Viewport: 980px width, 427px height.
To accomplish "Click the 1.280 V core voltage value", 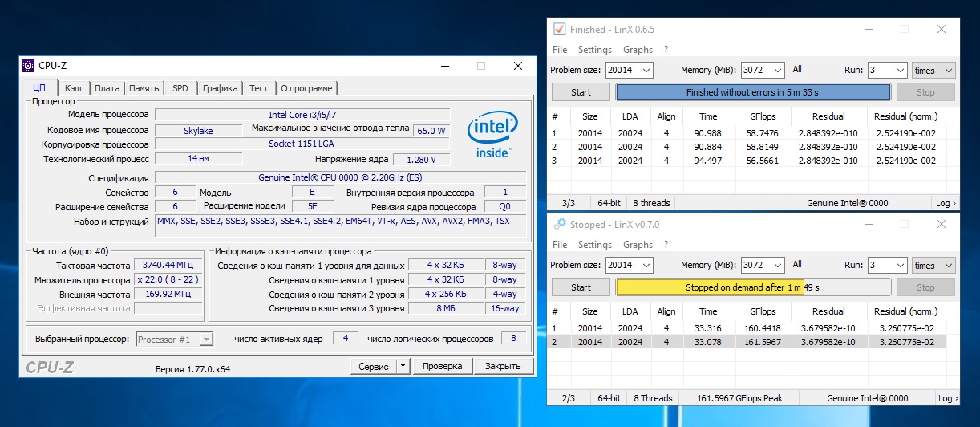I will pos(422,159).
